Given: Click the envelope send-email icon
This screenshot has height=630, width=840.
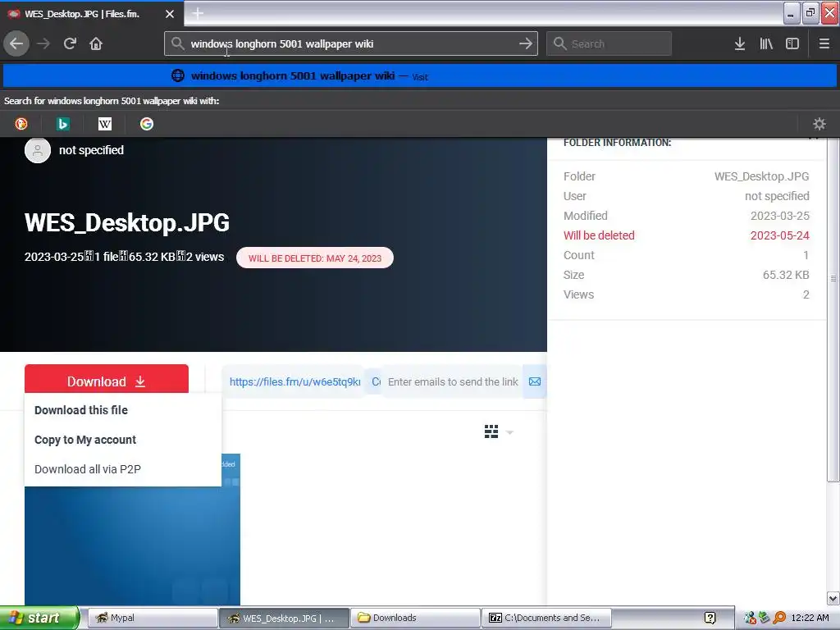Looking at the screenshot, I should coord(535,381).
